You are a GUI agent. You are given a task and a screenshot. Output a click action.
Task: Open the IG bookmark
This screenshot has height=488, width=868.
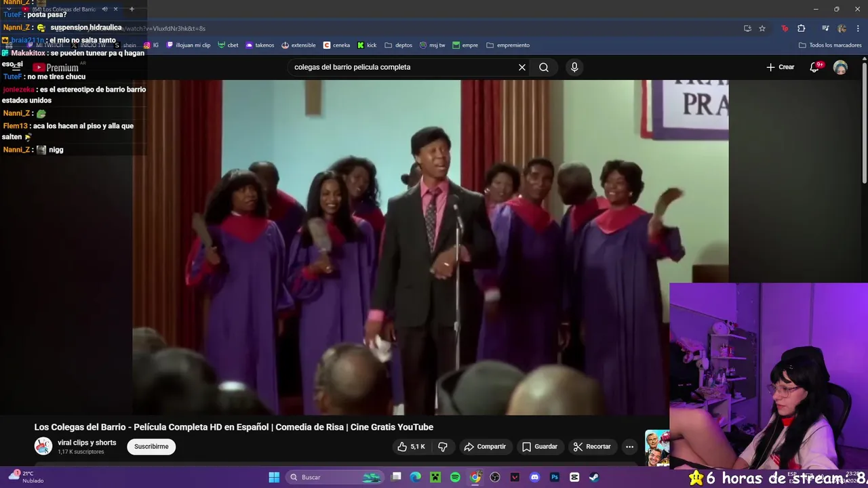point(151,45)
